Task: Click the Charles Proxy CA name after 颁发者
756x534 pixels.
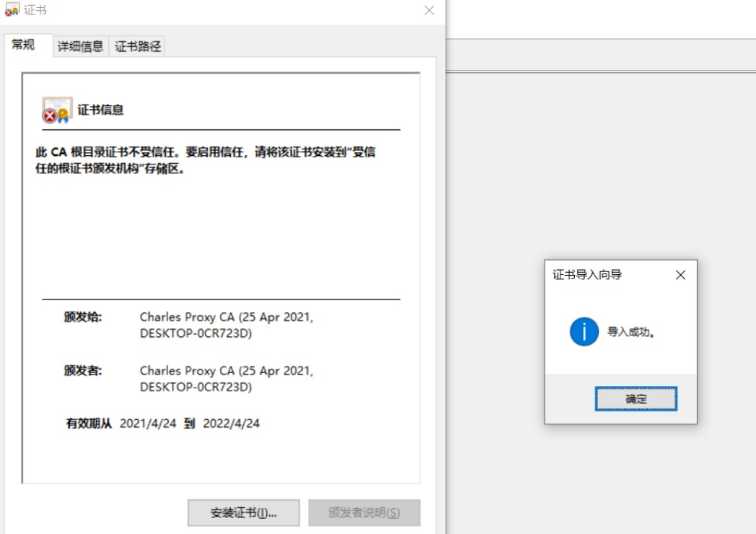Action: point(227,379)
